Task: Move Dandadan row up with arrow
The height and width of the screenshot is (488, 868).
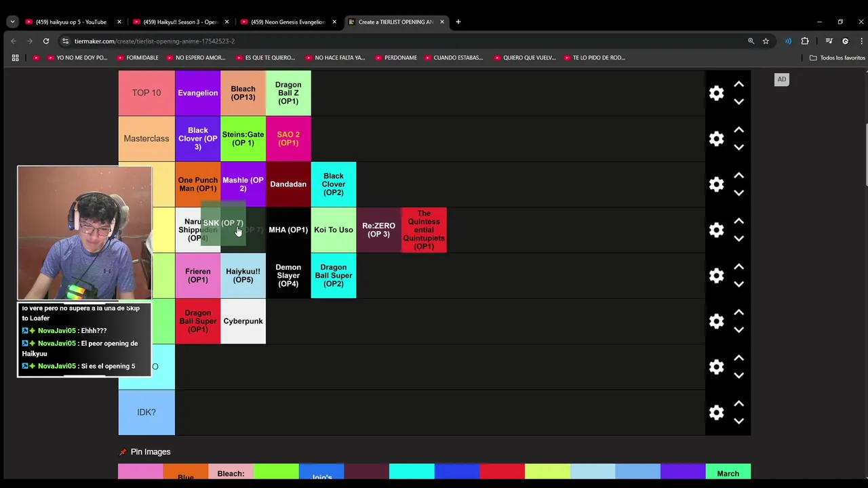Action: 738,176
